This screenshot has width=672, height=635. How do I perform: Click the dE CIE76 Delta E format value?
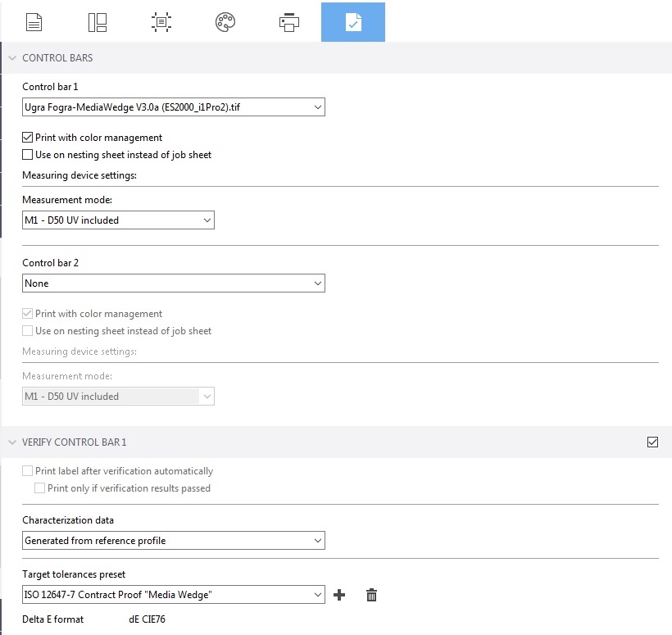click(x=148, y=621)
